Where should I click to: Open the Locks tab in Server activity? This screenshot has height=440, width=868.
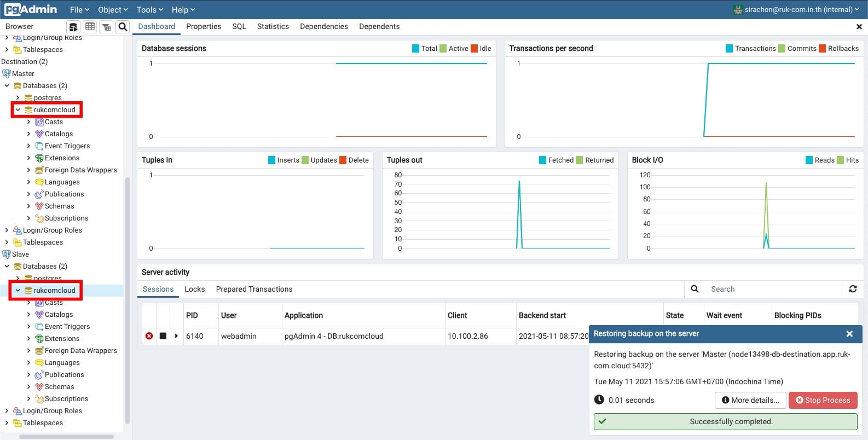[195, 289]
